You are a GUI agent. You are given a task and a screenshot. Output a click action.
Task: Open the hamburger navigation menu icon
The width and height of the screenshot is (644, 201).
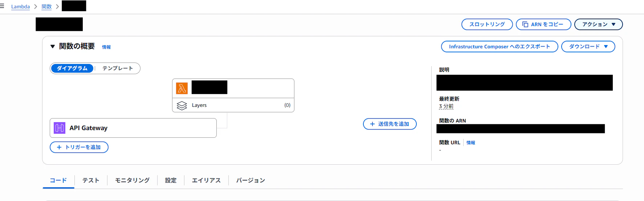point(2,6)
